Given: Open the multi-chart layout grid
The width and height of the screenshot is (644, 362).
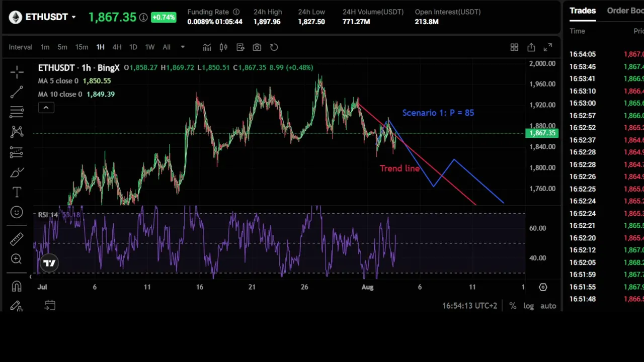Looking at the screenshot, I should [x=514, y=47].
